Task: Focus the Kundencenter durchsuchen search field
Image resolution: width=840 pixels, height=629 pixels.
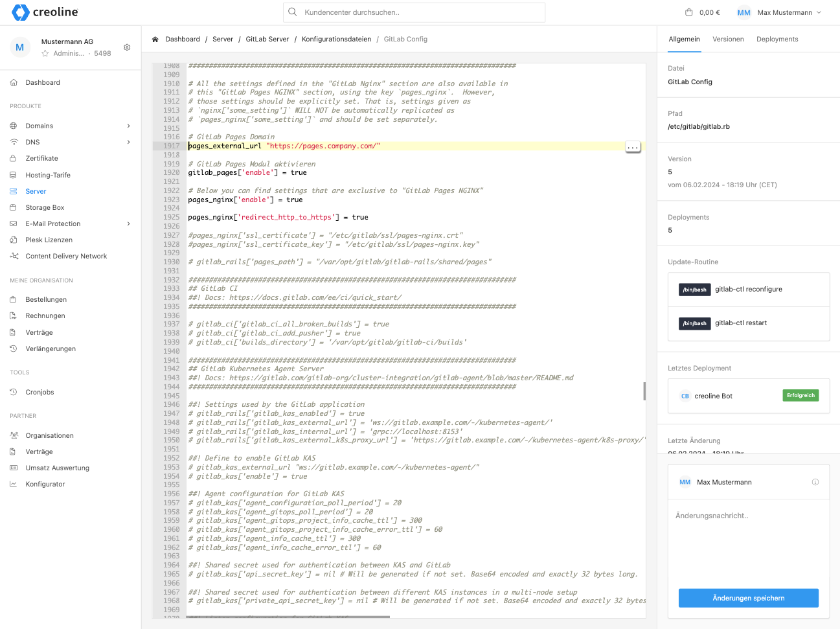Action: [414, 12]
